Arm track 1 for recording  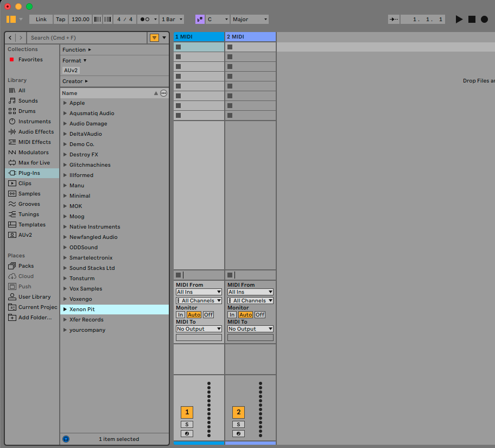pyautogui.click(x=187, y=433)
